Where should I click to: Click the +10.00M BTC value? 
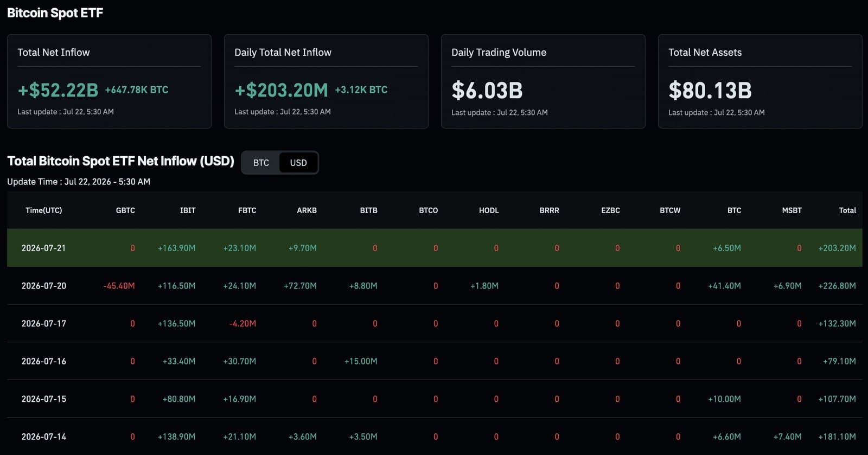724,399
